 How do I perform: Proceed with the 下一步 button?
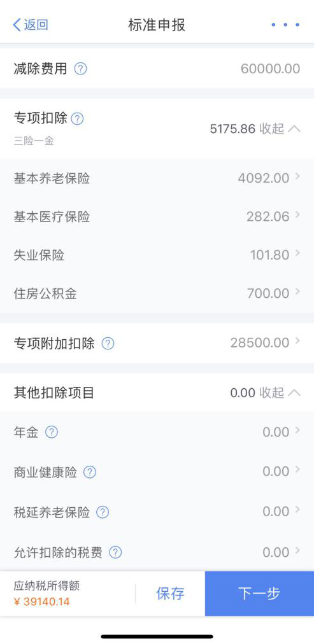(x=259, y=594)
